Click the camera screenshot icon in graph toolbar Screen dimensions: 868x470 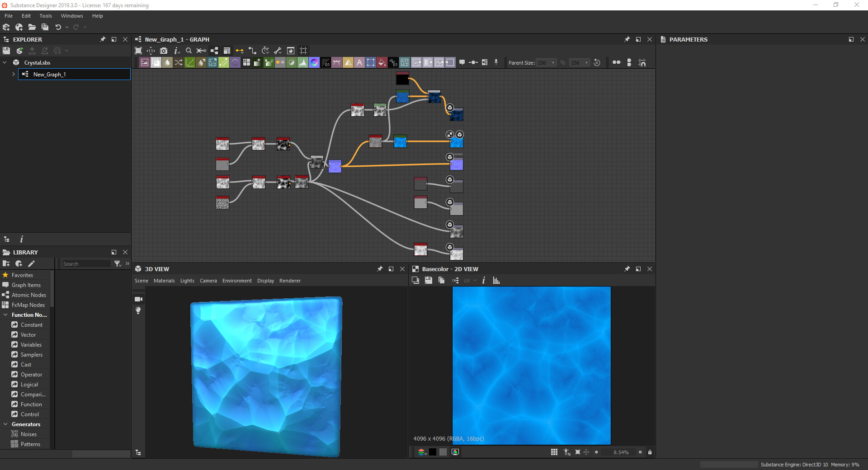pyautogui.click(x=164, y=51)
